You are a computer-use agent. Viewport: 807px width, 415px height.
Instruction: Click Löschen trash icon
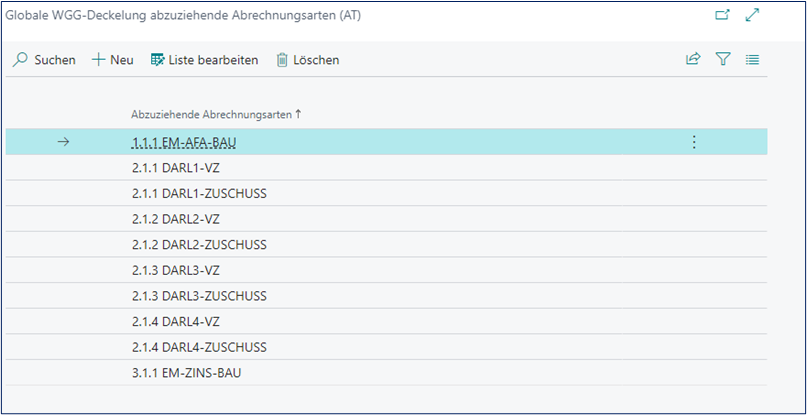point(282,60)
